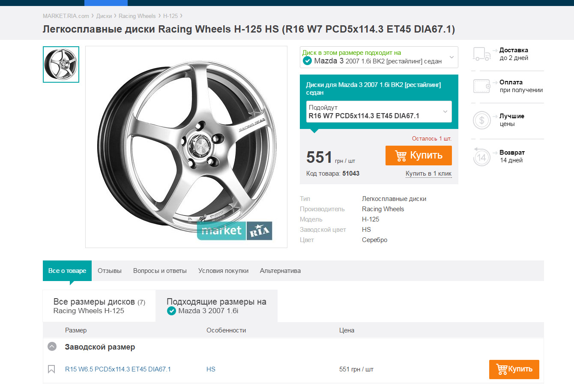The image size is (574, 392).
Task: Click the bookmark icon beside R15 size
Action: click(51, 369)
